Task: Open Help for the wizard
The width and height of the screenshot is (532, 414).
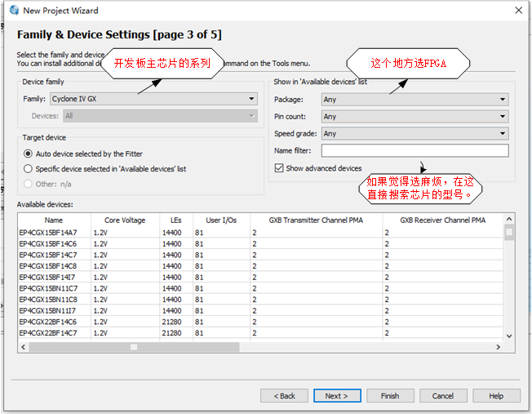Action: 496,396
